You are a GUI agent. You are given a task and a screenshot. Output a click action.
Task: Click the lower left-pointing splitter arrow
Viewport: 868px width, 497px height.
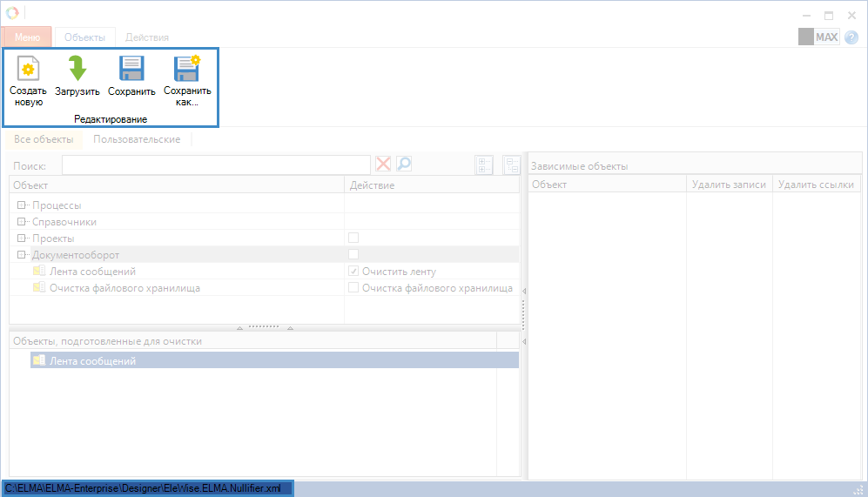pyautogui.click(x=524, y=342)
